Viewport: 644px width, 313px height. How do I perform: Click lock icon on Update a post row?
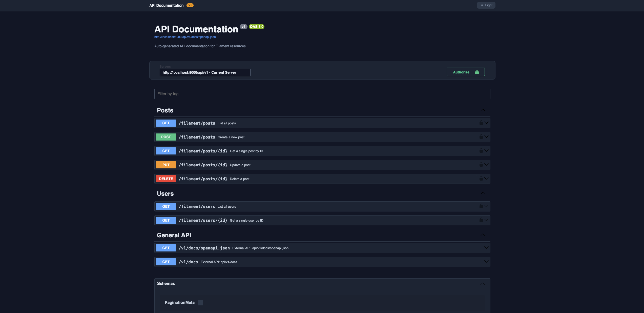tap(481, 165)
